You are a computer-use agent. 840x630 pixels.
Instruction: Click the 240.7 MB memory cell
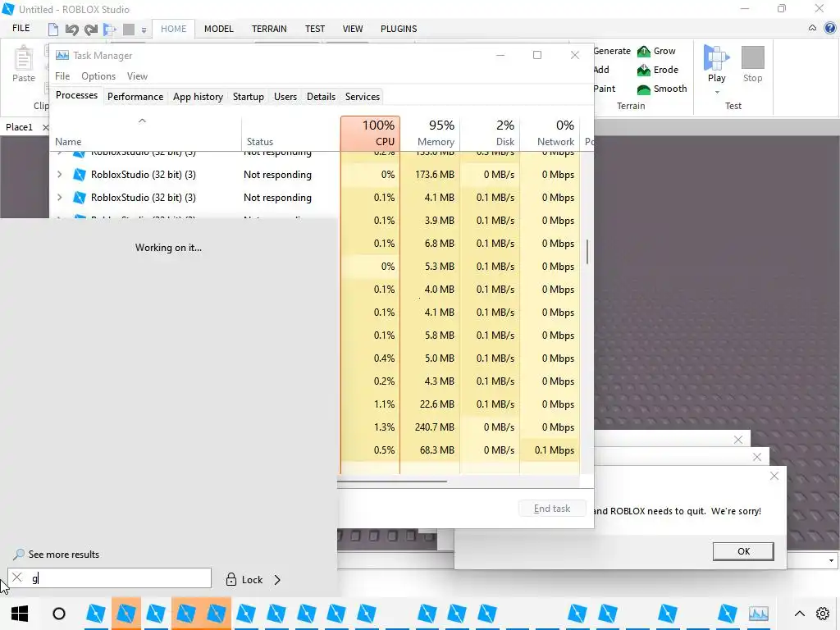coord(430,427)
